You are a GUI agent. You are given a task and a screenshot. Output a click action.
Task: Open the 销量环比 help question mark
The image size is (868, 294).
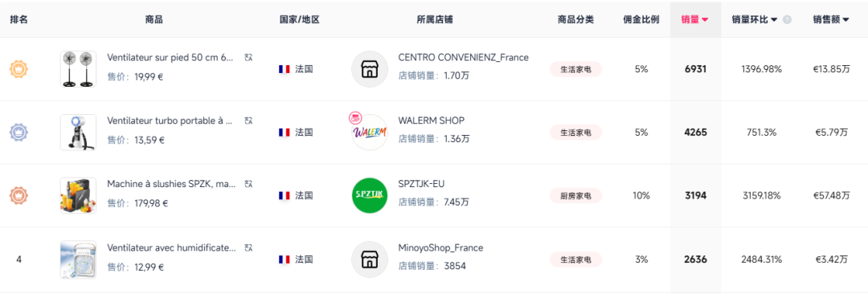(x=787, y=19)
